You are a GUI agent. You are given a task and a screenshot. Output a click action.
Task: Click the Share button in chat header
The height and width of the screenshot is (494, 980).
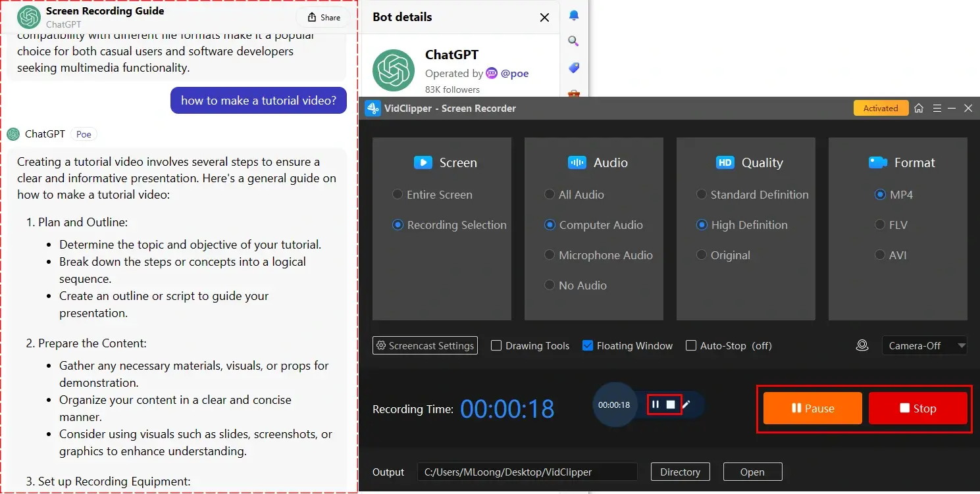pyautogui.click(x=324, y=18)
